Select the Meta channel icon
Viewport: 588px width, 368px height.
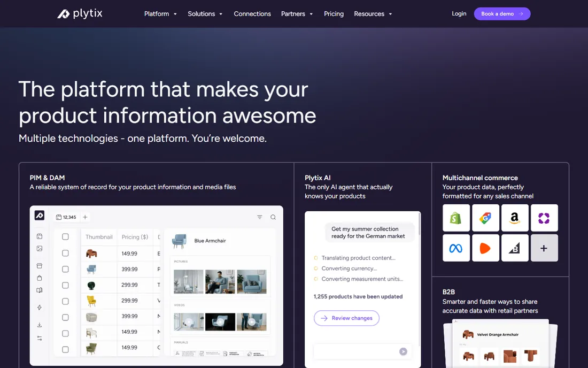[456, 248]
